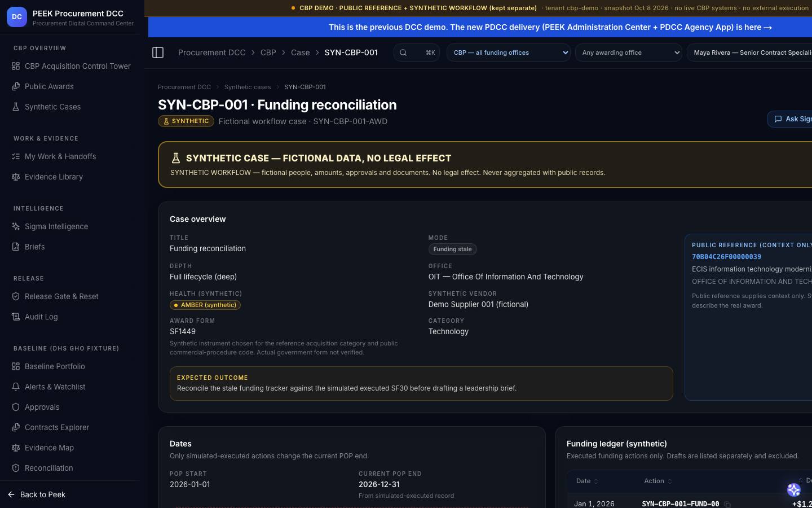The image size is (812, 508).
Task: Click Case in top breadcrumb
Action: point(301,52)
